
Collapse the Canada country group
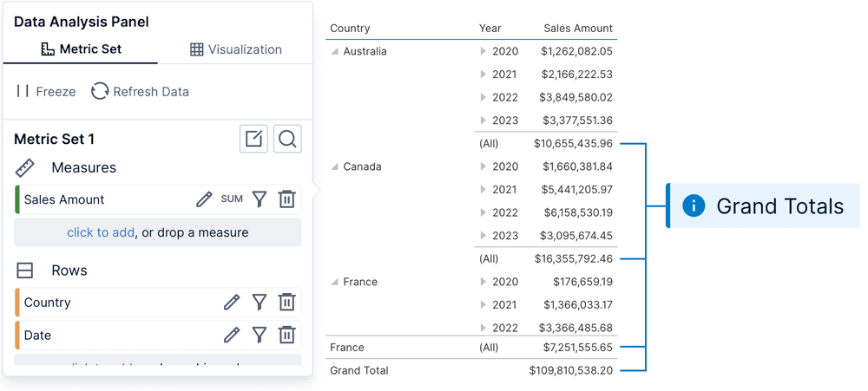(x=334, y=166)
